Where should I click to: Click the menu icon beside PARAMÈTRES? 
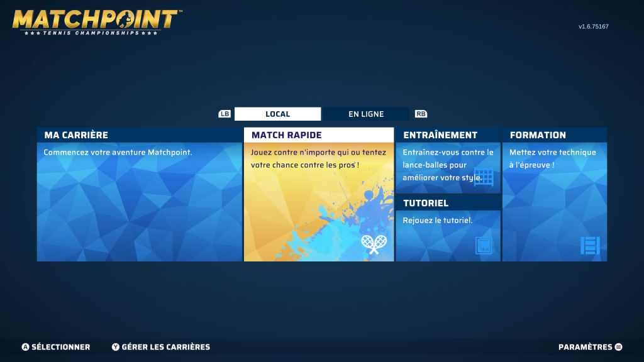click(x=619, y=347)
